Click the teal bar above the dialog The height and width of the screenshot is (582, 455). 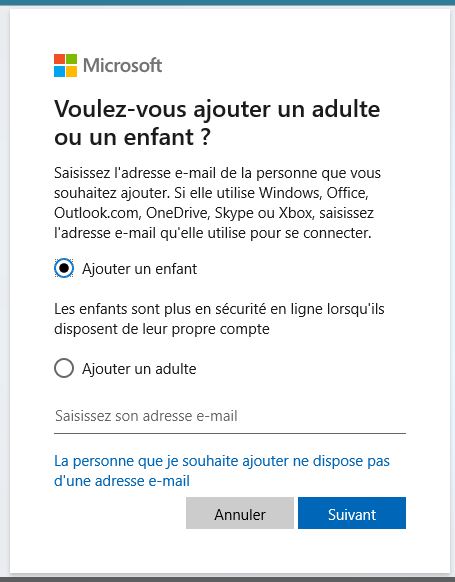coord(228,3)
